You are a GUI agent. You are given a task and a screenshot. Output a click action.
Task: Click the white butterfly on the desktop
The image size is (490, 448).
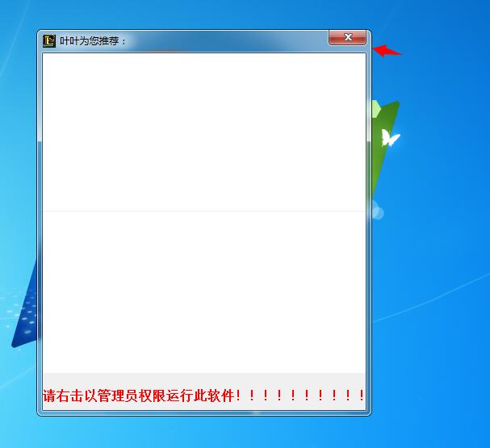click(x=390, y=138)
